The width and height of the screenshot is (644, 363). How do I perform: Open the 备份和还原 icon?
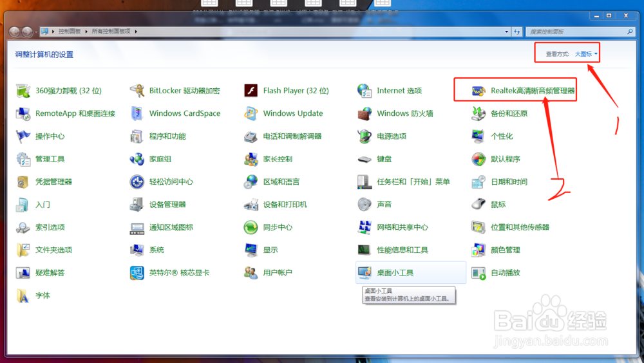478,113
